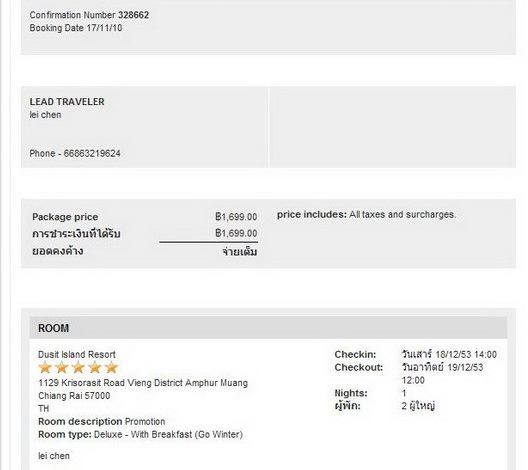The height and width of the screenshot is (470, 528).
Task: Click the Krisorasit Road address line
Action: click(x=143, y=383)
